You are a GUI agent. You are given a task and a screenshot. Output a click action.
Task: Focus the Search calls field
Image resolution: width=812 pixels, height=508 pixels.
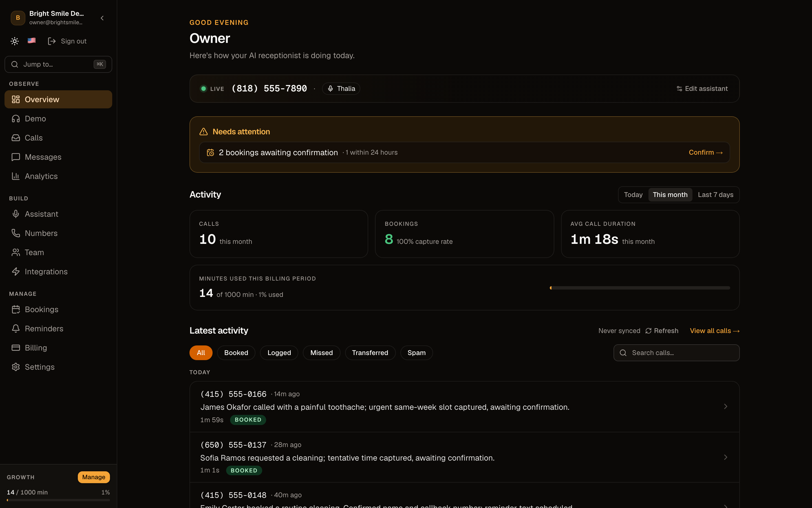676,353
